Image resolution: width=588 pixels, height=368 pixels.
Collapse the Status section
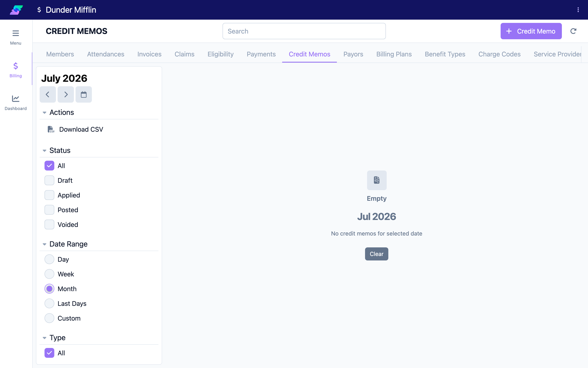click(45, 150)
